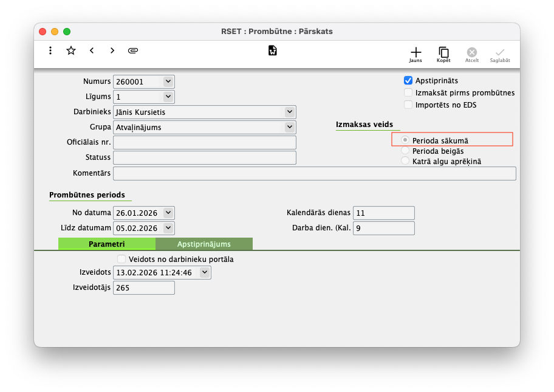Click the document export icon
This screenshot has height=392, width=554.
coord(273,50)
